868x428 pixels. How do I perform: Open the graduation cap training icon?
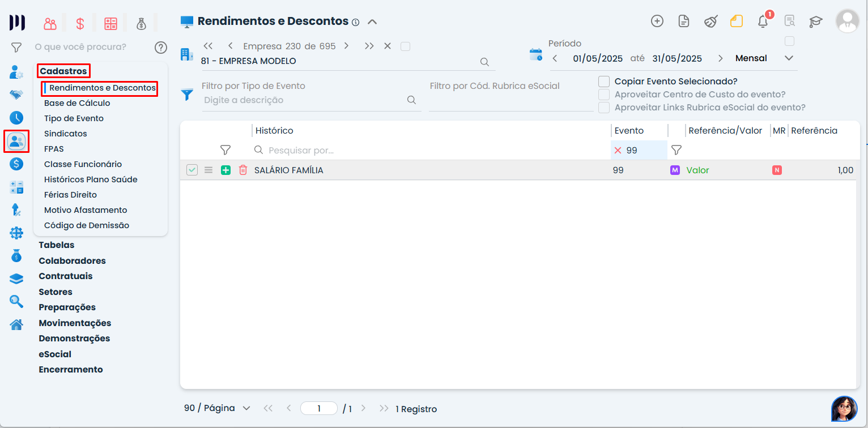click(x=815, y=22)
